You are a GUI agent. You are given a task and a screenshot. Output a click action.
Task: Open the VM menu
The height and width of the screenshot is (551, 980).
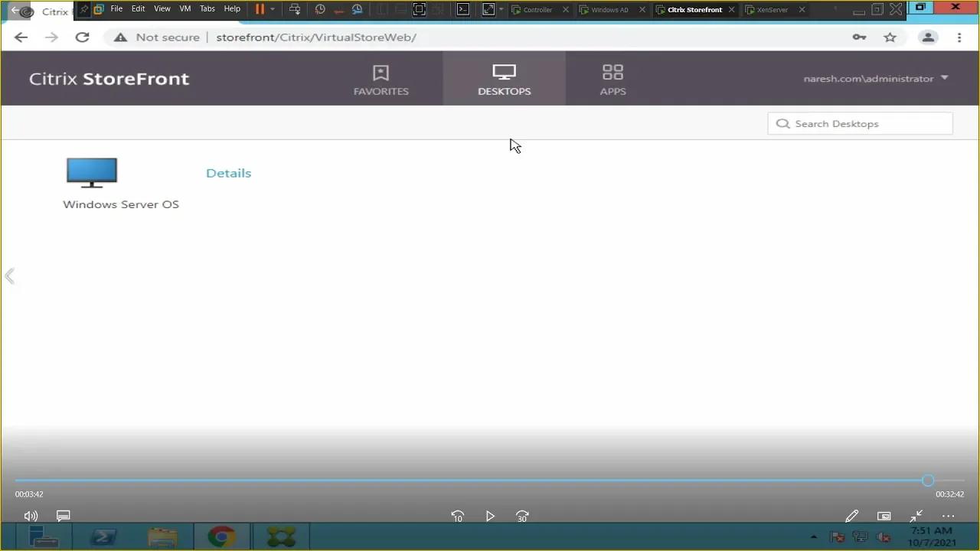[185, 8]
